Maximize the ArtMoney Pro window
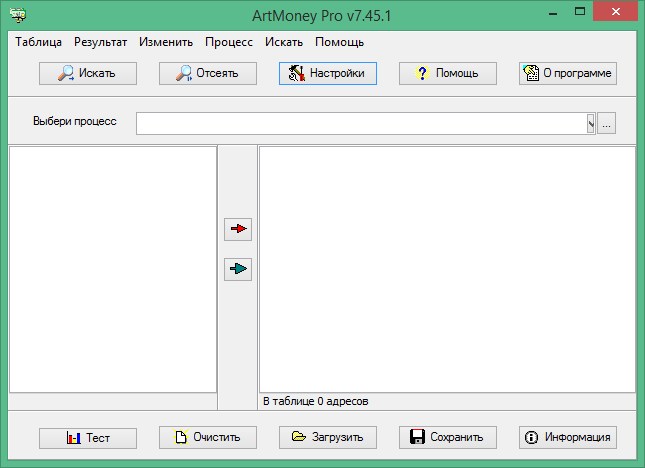 (x=580, y=12)
